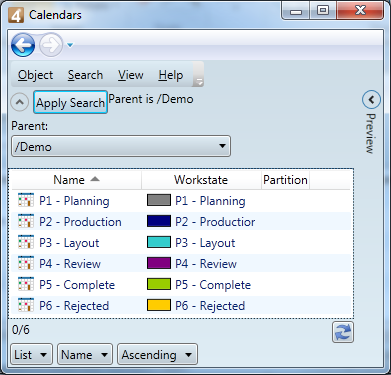The height and width of the screenshot is (375, 391).
Task: Open the navigation history dropdown arrow
Action: click(70, 45)
